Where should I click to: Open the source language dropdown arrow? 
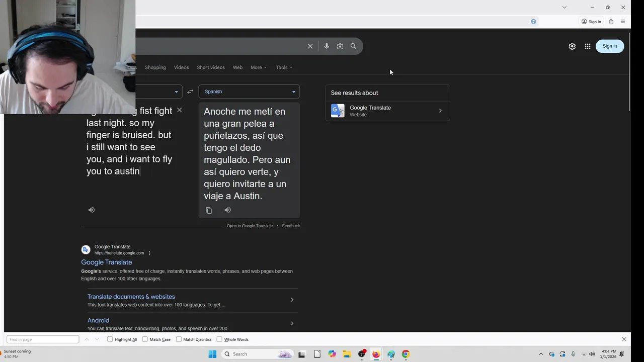pyautogui.click(x=176, y=92)
